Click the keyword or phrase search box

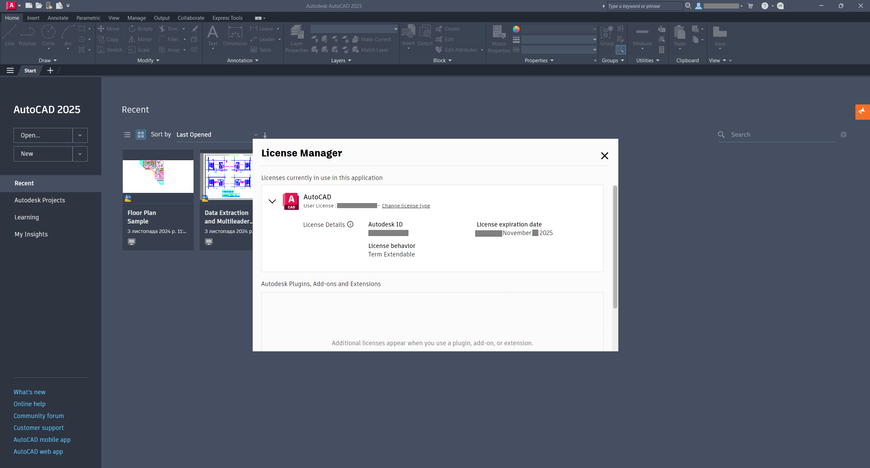point(644,6)
